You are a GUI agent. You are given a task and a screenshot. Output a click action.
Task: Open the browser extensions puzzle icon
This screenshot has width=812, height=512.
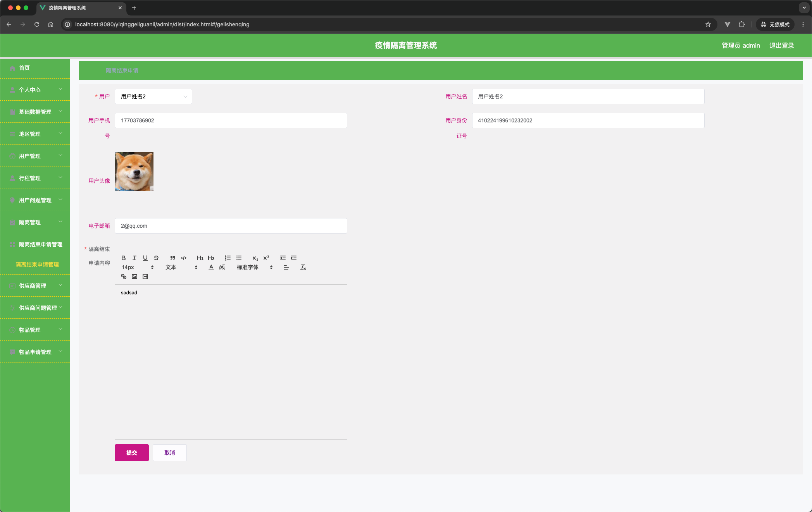741,24
